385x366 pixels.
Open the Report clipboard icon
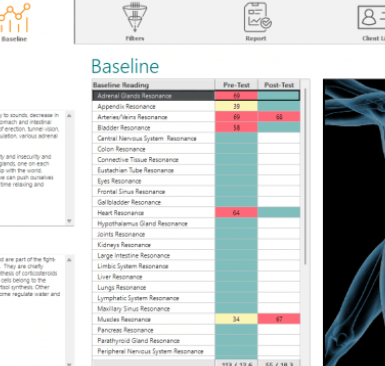point(257,17)
